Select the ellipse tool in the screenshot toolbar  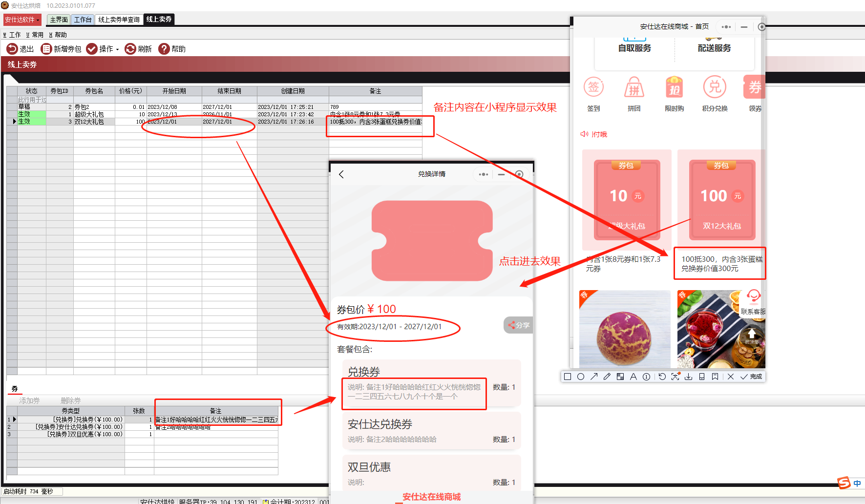click(x=581, y=377)
